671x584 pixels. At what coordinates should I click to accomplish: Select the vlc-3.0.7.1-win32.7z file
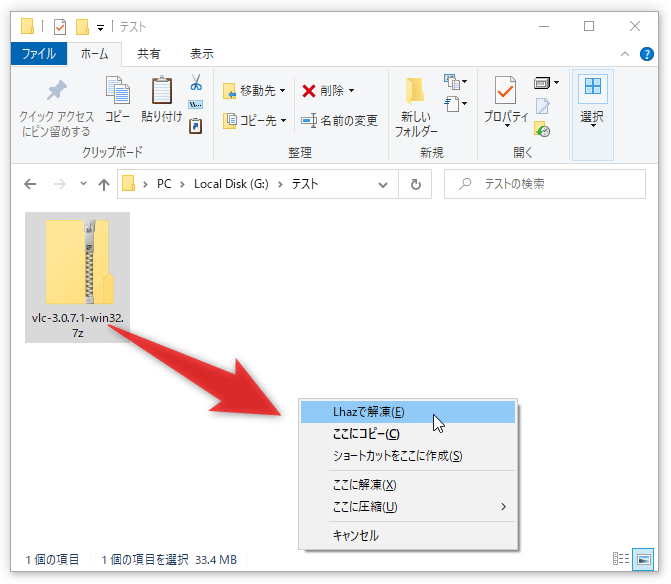click(77, 277)
